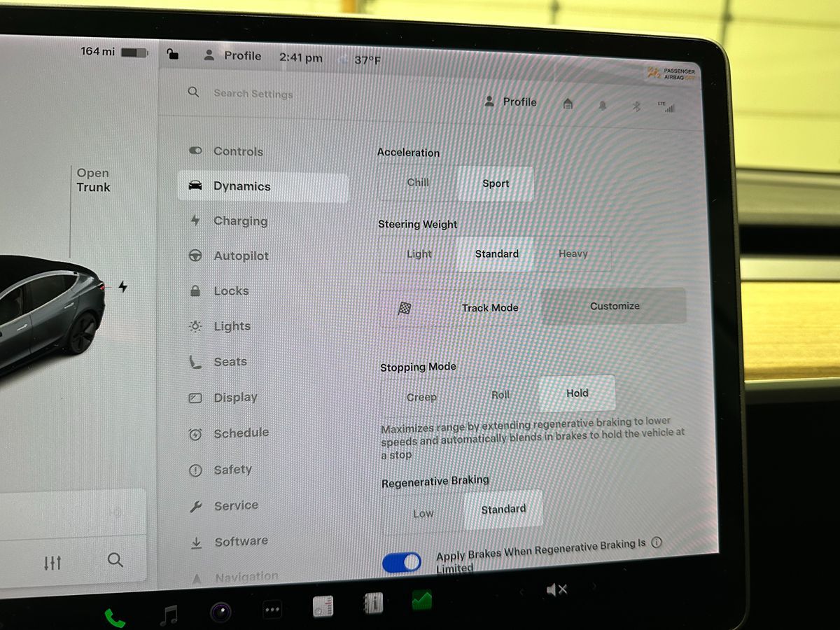840x630 pixels.
Task: Choose Creep stopping mode
Action: (x=421, y=397)
